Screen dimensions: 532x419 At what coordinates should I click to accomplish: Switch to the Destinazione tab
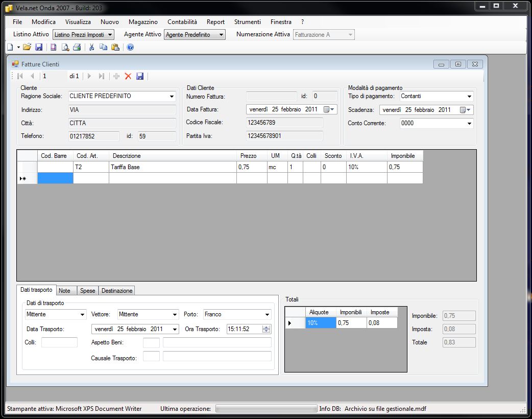[117, 291]
